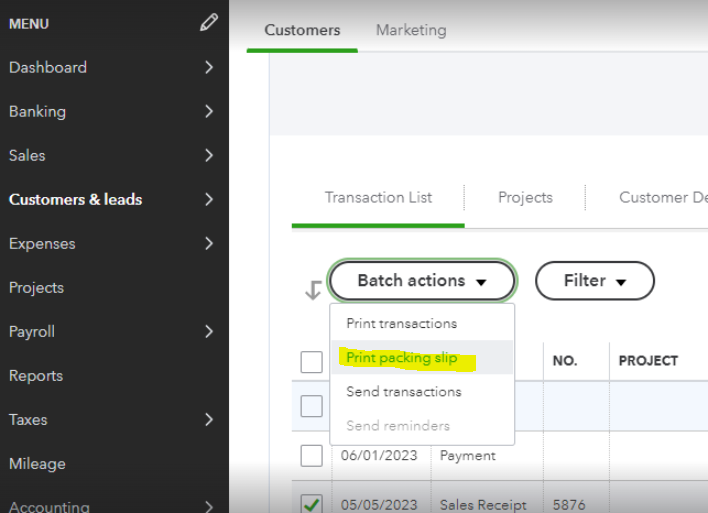Click the PROJECT column header
This screenshot has height=513, width=708.
click(648, 361)
